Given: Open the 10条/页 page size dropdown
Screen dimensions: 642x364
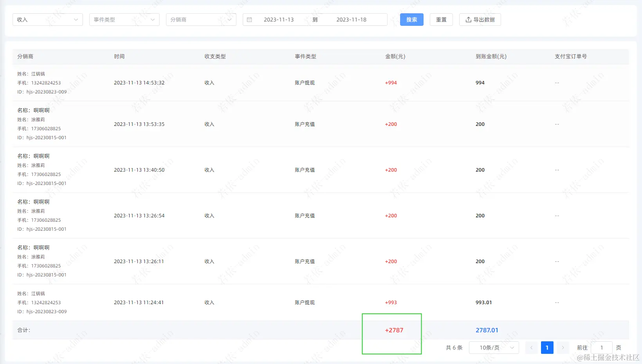Looking at the screenshot, I should 494,348.
